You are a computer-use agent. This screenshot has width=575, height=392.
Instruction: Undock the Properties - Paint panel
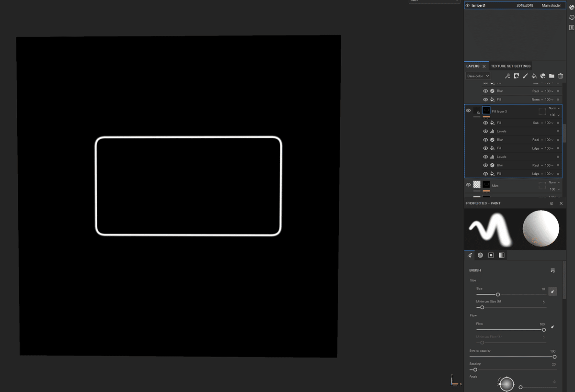point(552,203)
